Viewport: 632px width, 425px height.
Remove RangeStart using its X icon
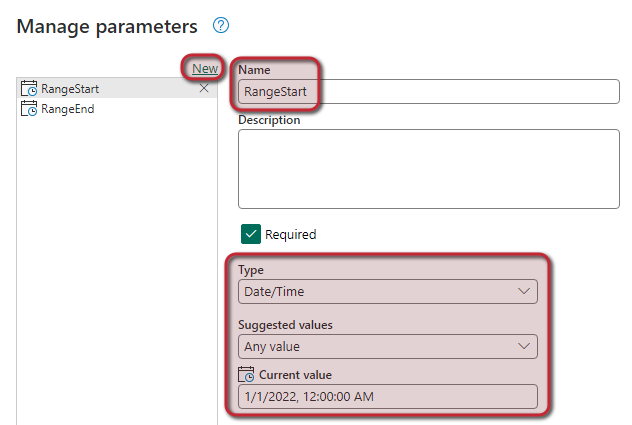point(205,89)
